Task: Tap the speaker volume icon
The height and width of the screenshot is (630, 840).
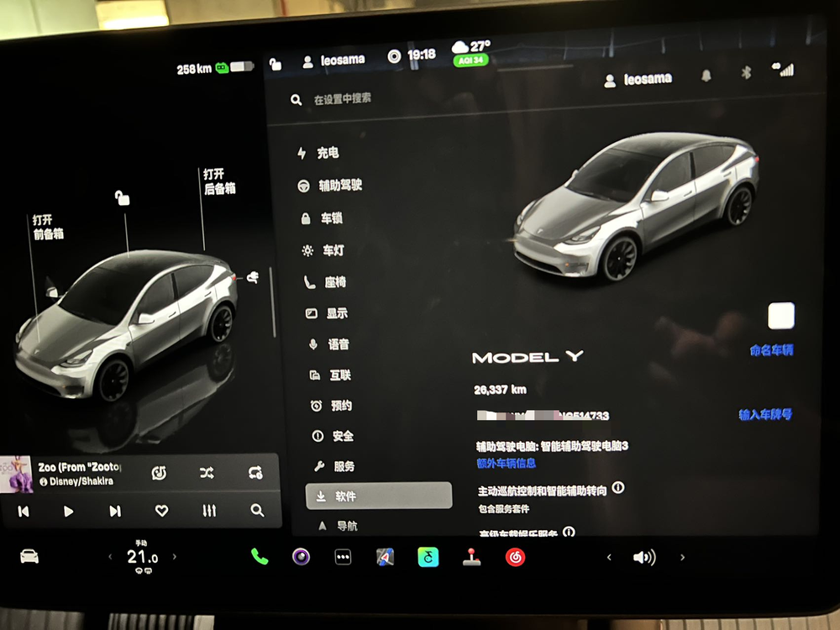Action: (644, 557)
